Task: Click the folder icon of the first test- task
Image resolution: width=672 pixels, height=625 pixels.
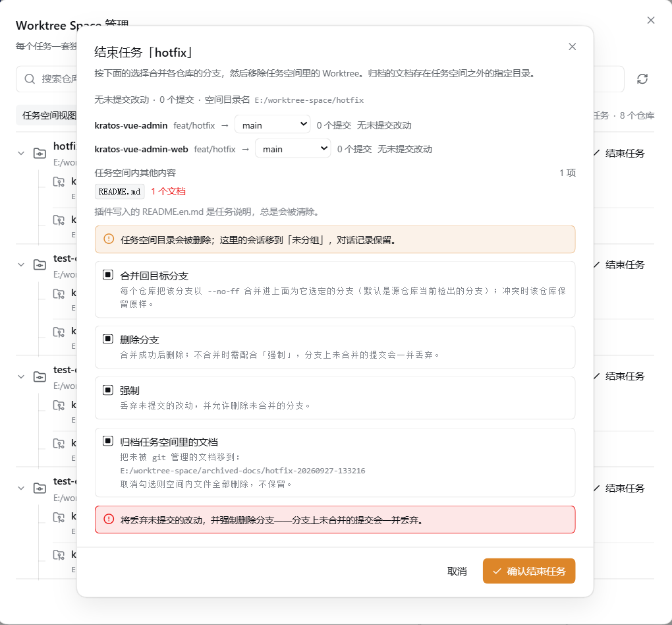Action: point(40,264)
